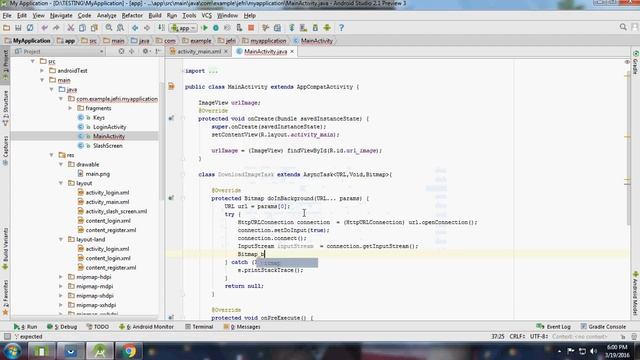This screenshot has width=640, height=360.
Task: Select LoginActivity in project tree
Action: [109, 127]
